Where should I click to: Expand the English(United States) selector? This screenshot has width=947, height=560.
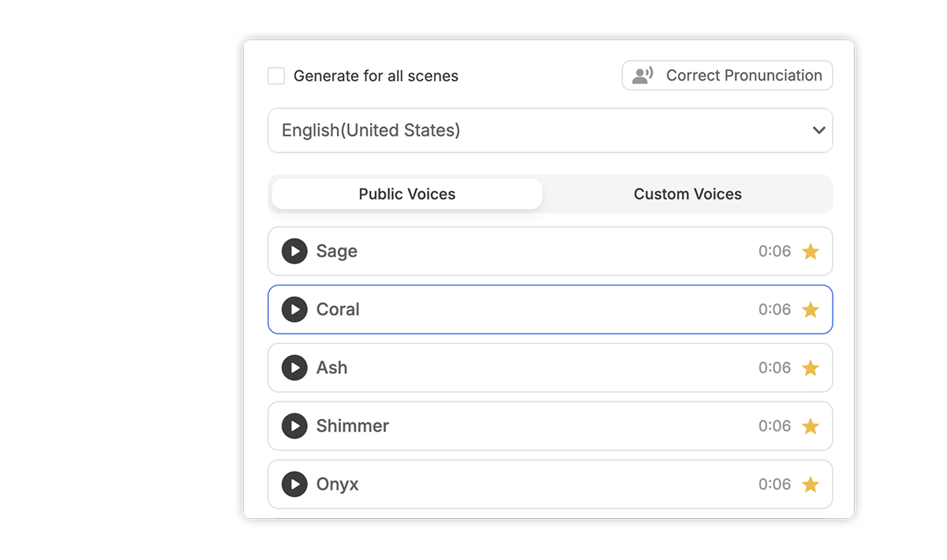pyautogui.click(x=550, y=130)
